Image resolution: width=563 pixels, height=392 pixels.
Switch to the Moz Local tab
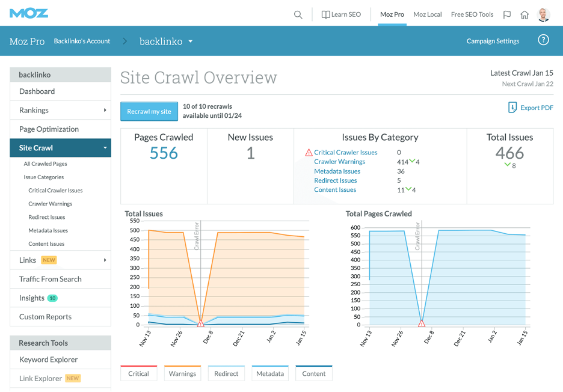[x=427, y=14]
